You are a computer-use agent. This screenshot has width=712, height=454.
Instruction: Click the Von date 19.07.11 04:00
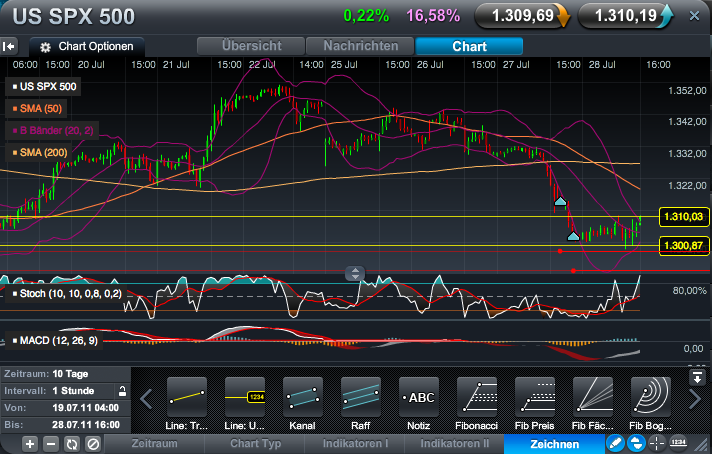click(x=86, y=408)
